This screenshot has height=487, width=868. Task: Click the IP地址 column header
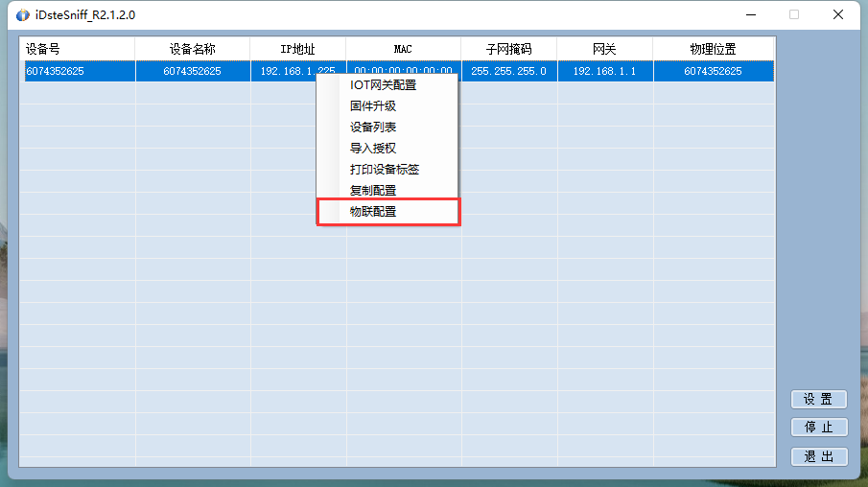(297, 49)
